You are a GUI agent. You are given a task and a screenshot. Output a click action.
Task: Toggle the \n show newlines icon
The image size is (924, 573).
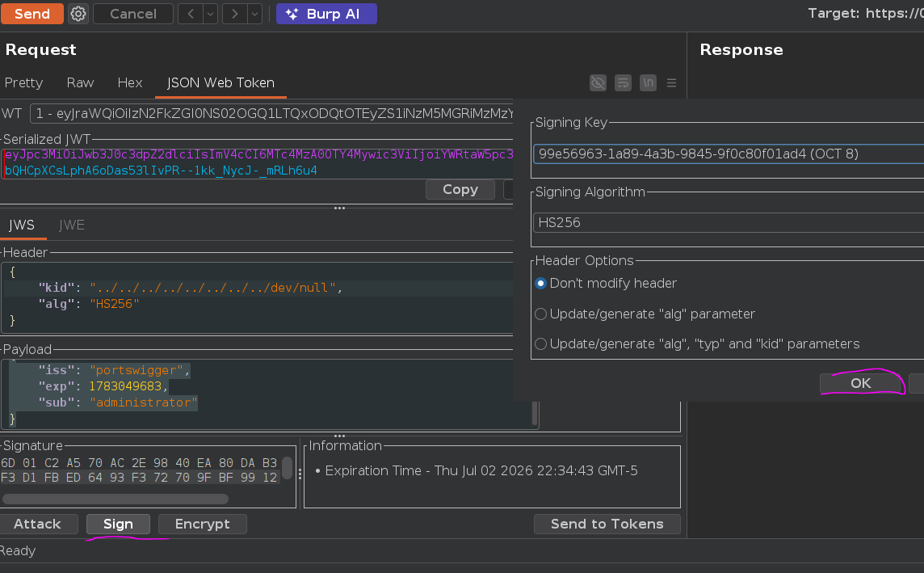coord(649,82)
